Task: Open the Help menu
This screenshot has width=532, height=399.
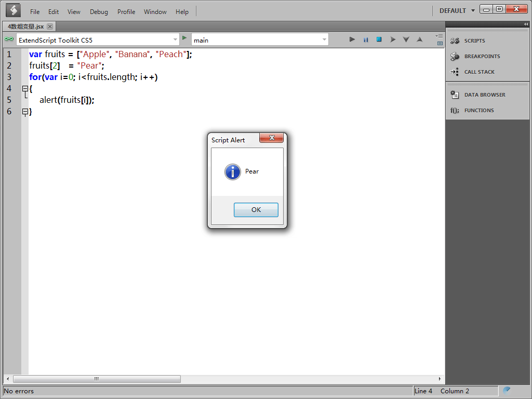Action: 182,12
